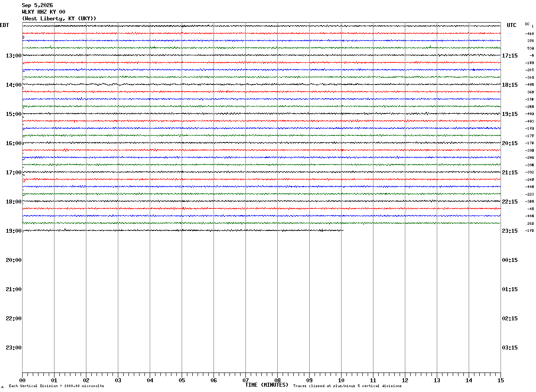Pick the 21:15 UTC row label
Screen dimensions: 536x392
tap(509, 173)
